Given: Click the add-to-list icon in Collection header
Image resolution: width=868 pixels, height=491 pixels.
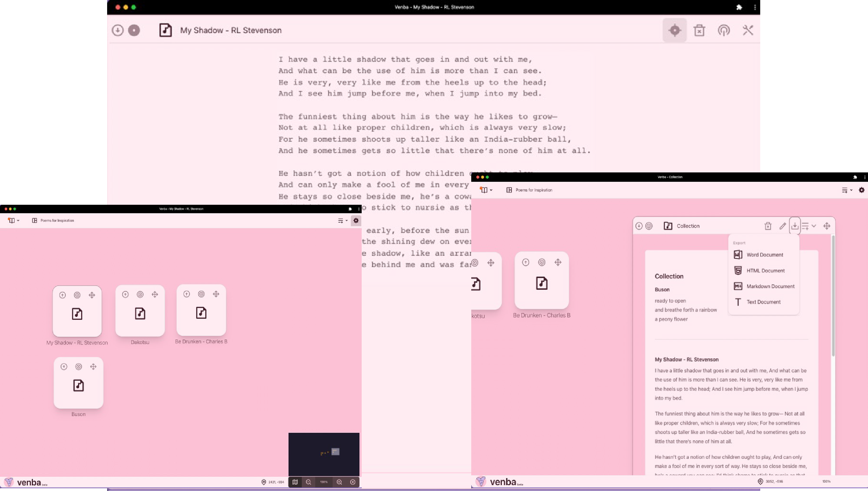Looking at the screenshot, I should pos(805,226).
